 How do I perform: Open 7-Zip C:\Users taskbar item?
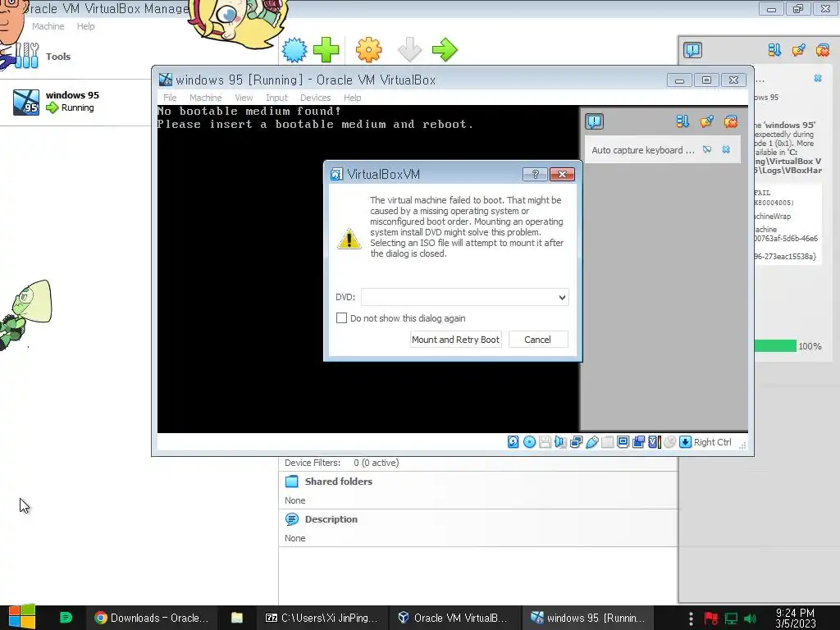click(322, 618)
